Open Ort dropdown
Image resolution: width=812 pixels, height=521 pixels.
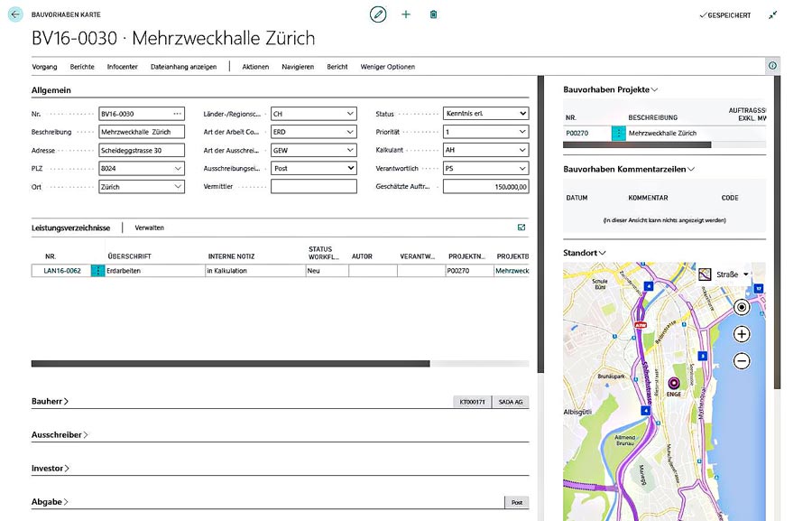coord(178,187)
